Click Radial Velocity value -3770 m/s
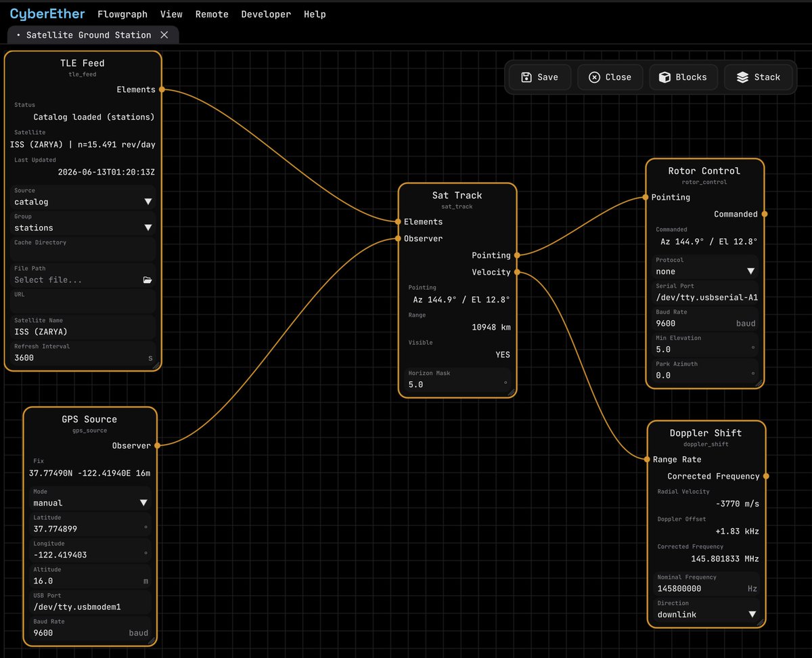 pyautogui.click(x=737, y=504)
